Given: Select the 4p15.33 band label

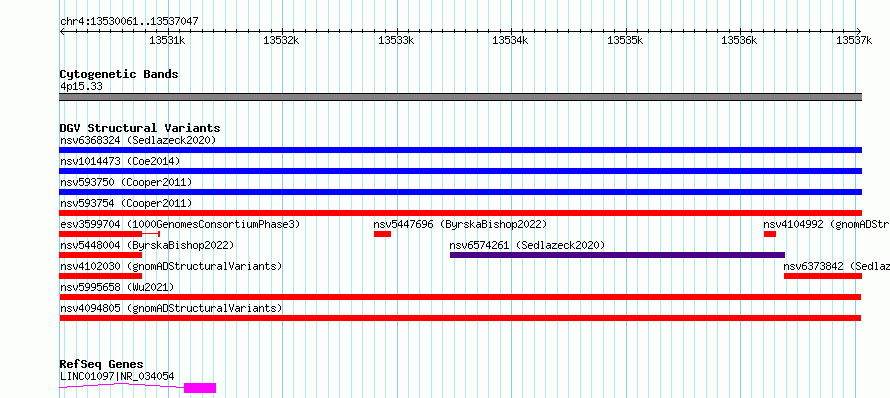Looking at the screenshot, I should [x=81, y=87].
